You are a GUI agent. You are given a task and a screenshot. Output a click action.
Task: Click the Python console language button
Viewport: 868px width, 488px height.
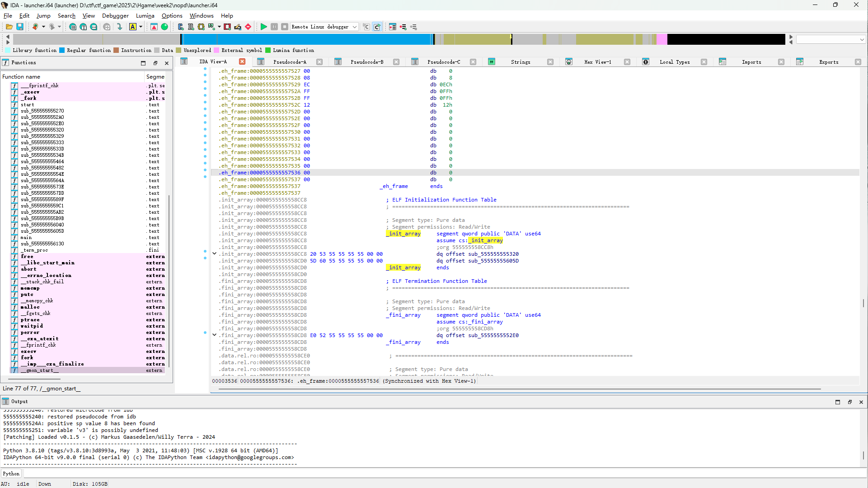[11, 474]
